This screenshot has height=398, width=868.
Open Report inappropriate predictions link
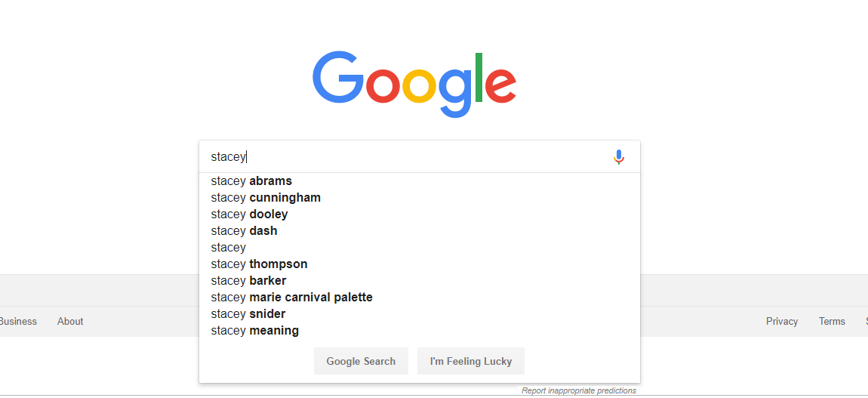[578, 390]
